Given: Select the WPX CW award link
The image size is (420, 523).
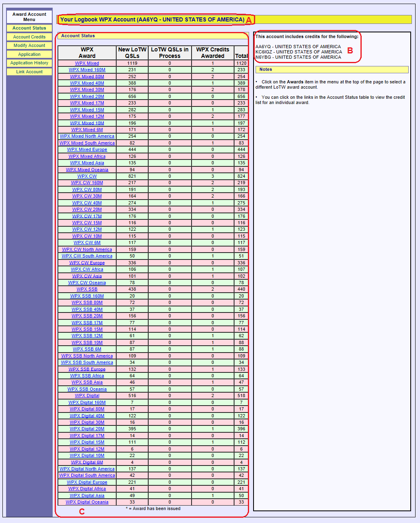Looking at the screenshot, I should [87, 176].
